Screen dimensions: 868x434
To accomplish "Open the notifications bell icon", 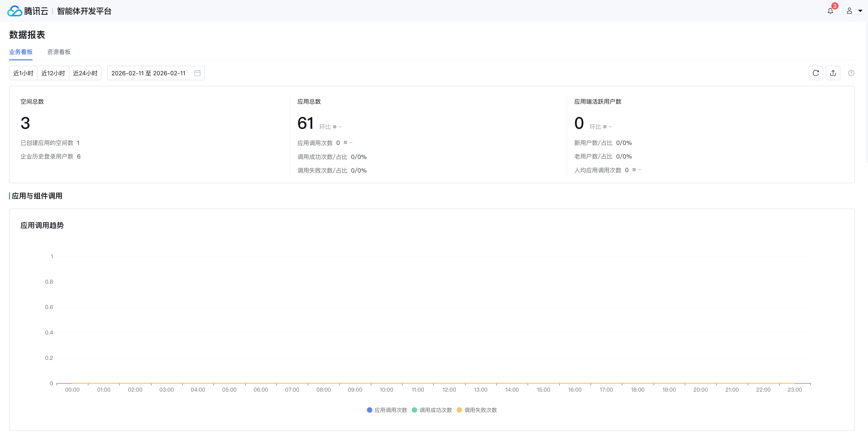I will tap(830, 11).
